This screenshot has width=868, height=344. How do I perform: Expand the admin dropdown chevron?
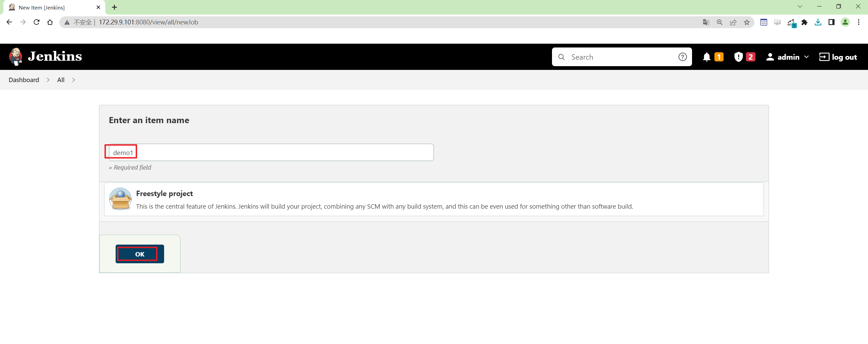pyautogui.click(x=806, y=57)
